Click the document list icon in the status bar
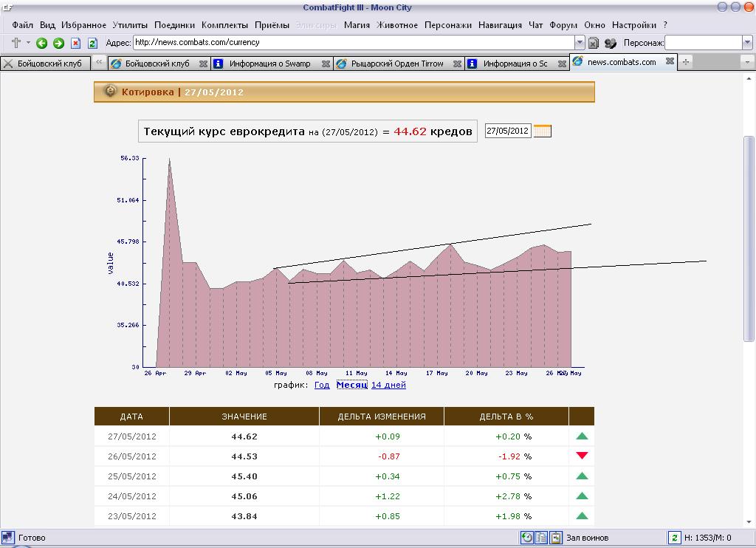Screen dimensions: 756x548 541,538
